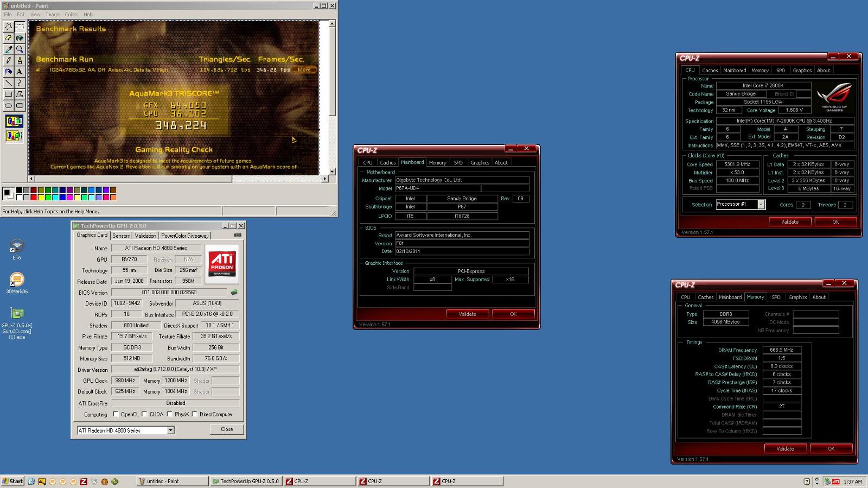This screenshot has width=868, height=488.
Task: Pick the black color swatch in Paint palette
Action: pyautogui.click(x=20, y=191)
